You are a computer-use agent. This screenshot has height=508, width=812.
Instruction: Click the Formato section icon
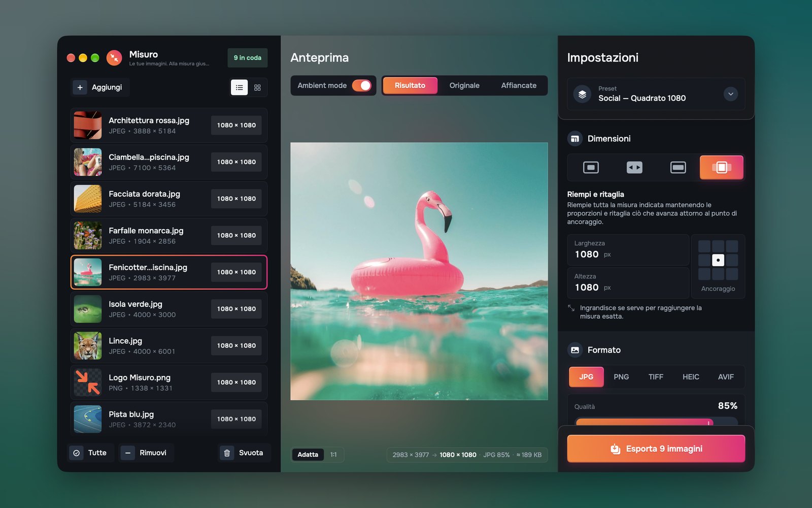[x=575, y=350]
